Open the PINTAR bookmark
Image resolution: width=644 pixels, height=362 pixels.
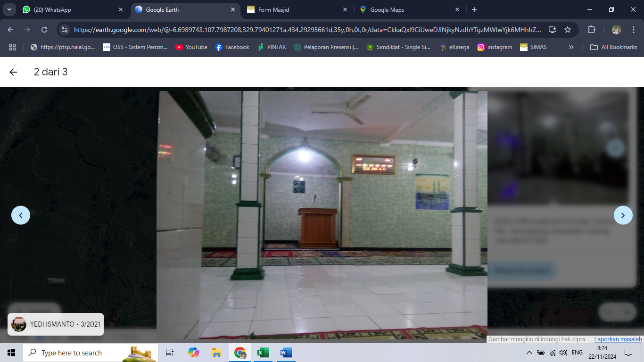(x=272, y=47)
